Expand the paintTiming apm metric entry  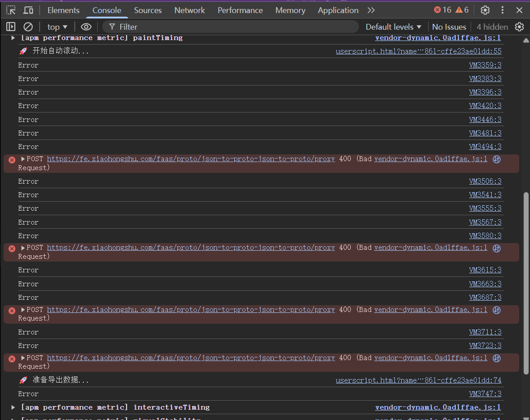click(13, 38)
